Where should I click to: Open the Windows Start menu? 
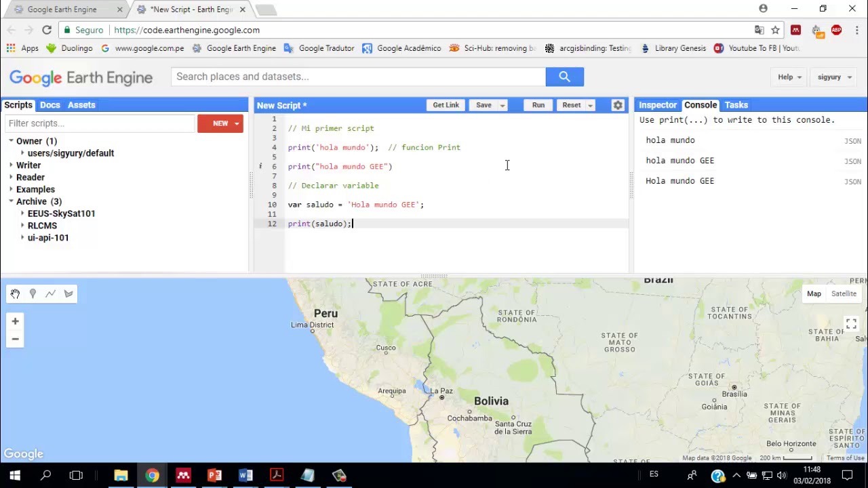15,476
